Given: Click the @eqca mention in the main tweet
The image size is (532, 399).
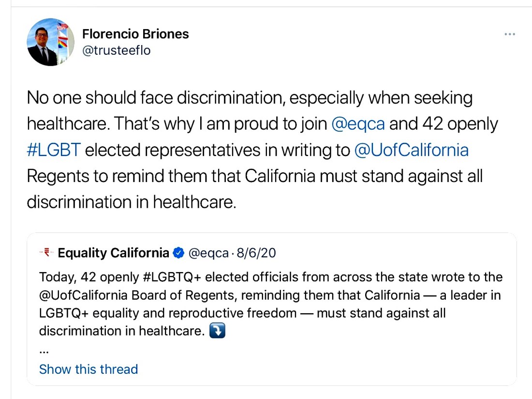Looking at the screenshot, I should 358,124.
